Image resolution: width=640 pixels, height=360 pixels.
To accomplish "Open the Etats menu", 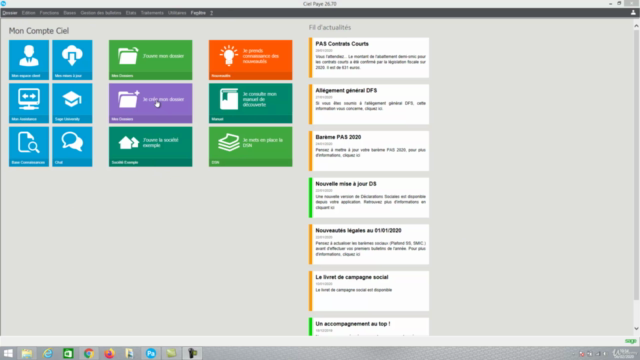I will pyautogui.click(x=131, y=13).
